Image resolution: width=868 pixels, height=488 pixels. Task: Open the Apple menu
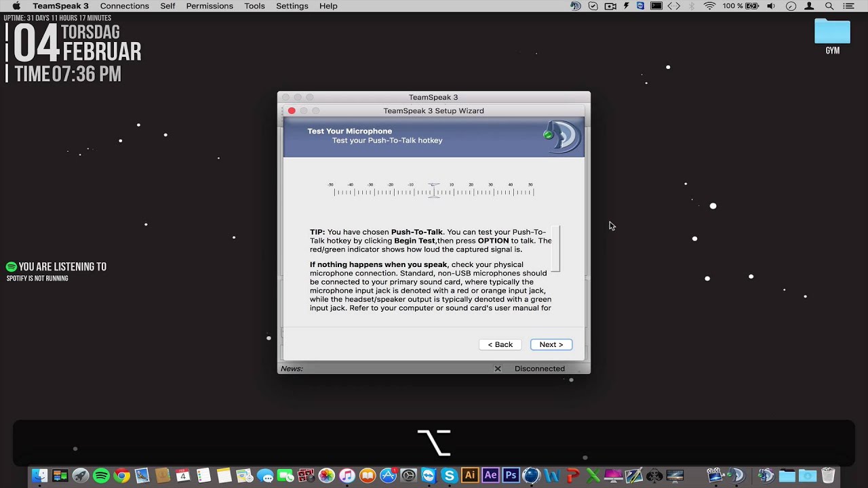pos(16,6)
